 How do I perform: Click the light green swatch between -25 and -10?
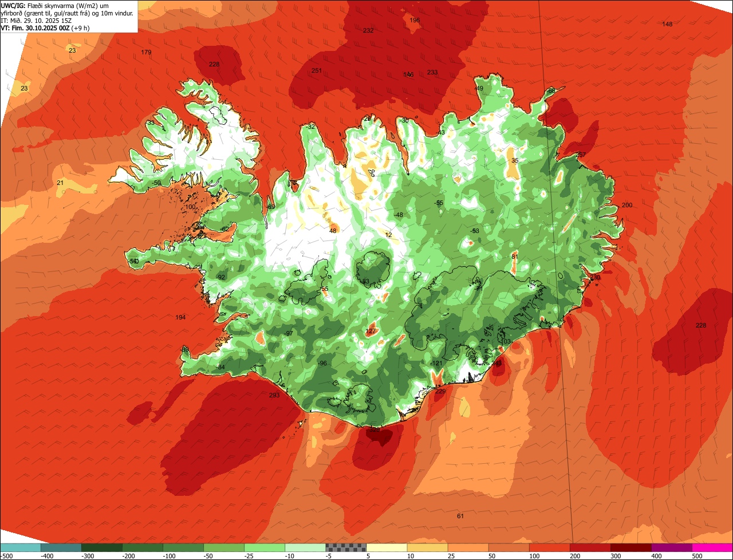pos(264,547)
